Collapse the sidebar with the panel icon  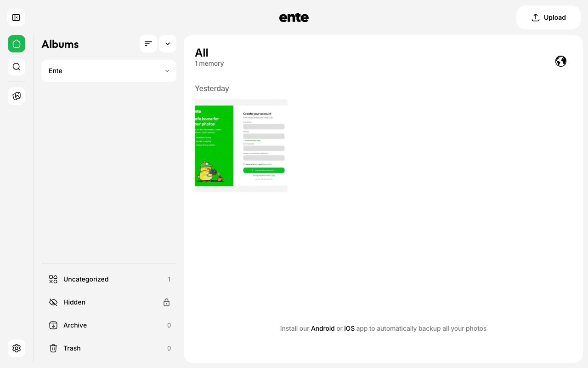pos(16,17)
